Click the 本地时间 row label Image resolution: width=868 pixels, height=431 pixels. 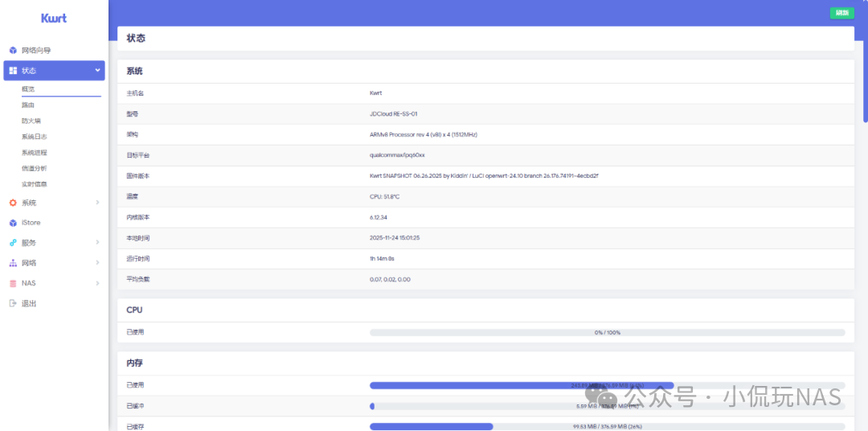[138, 238]
